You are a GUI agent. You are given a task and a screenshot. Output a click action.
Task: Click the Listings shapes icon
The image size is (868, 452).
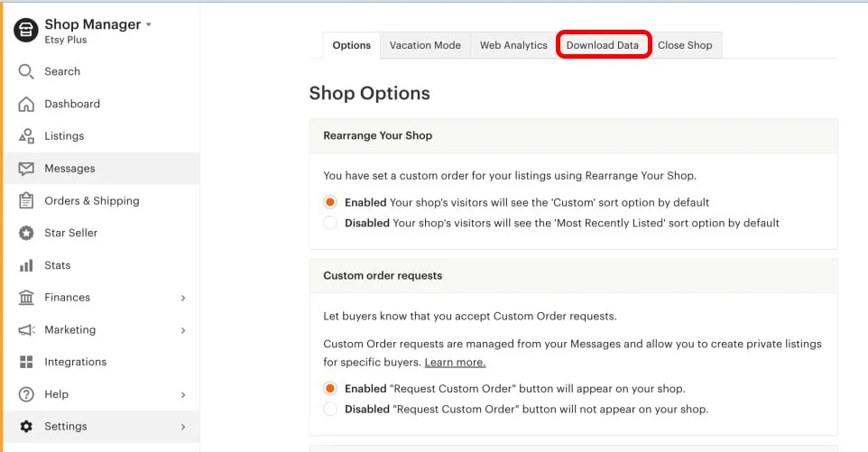click(x=26, y=136)
